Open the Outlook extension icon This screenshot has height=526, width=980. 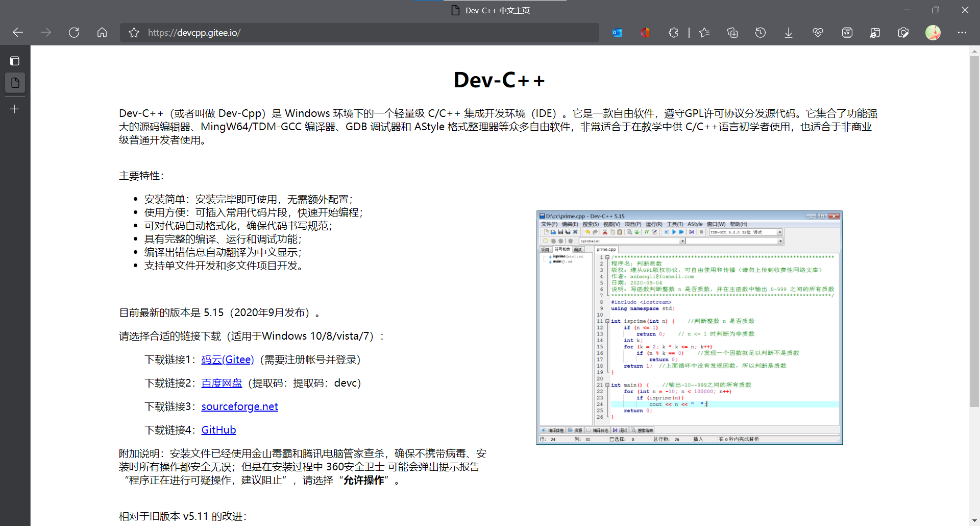[x=617, y=33]
